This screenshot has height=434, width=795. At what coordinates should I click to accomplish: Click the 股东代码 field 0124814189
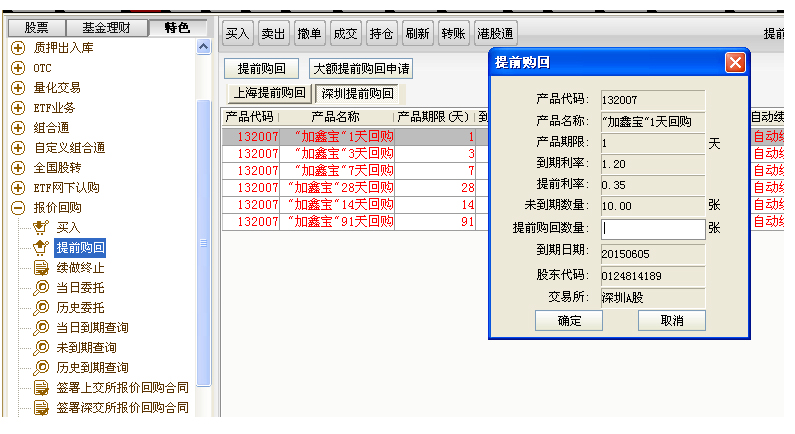(x=653, y=276)
